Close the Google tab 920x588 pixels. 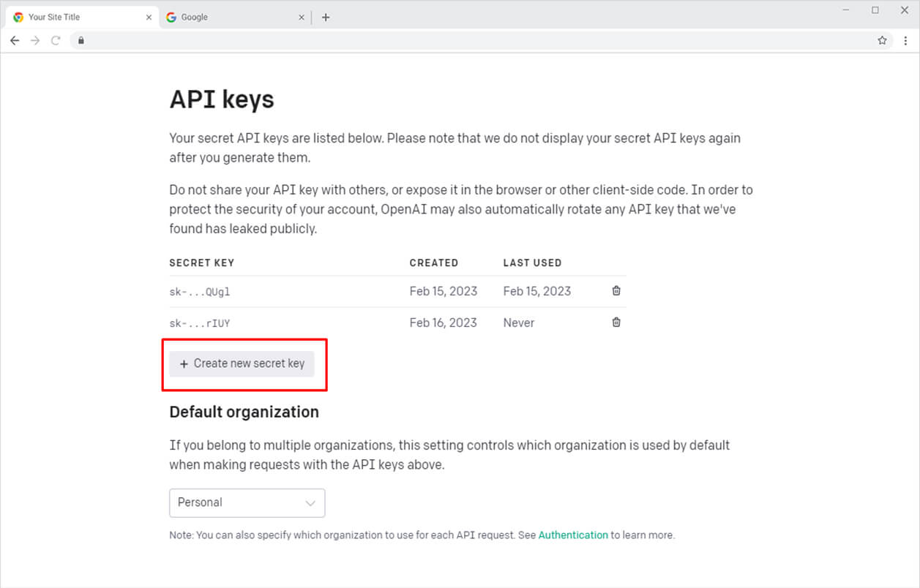pos(302,18)
